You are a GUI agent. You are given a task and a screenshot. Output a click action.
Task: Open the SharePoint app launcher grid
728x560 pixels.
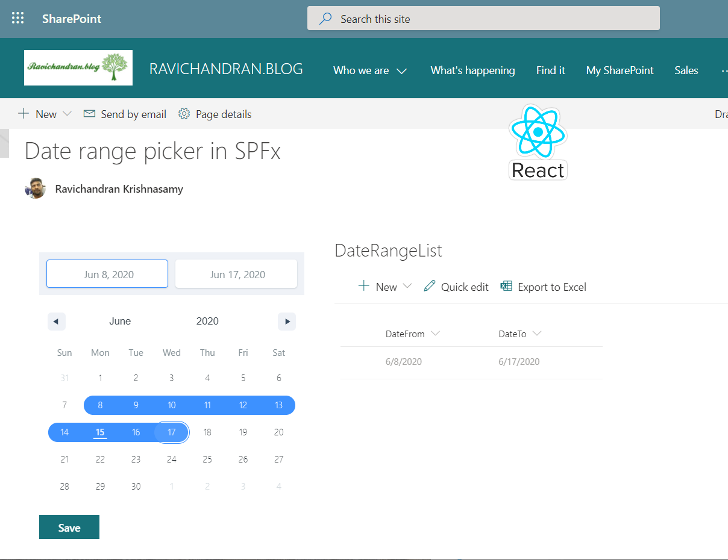coord(18,19)
